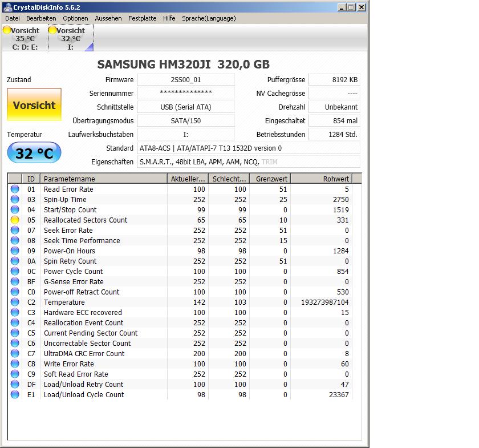Click status orb for Read Error Rate

pos(15,189)
